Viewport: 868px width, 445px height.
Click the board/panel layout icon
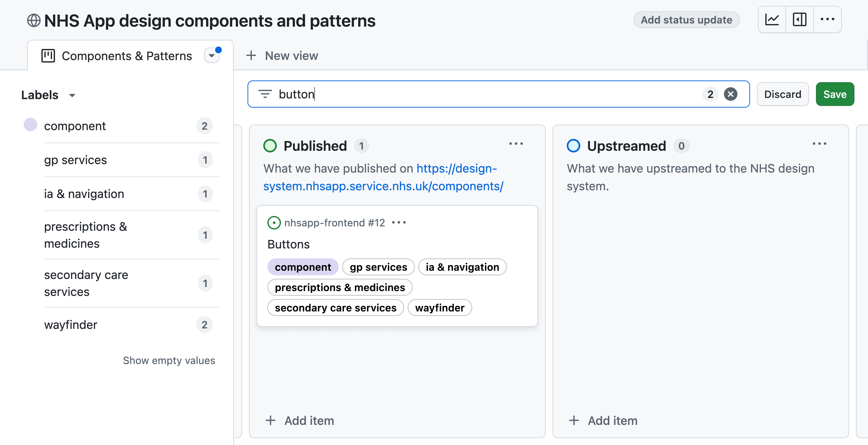pos(800,20)
